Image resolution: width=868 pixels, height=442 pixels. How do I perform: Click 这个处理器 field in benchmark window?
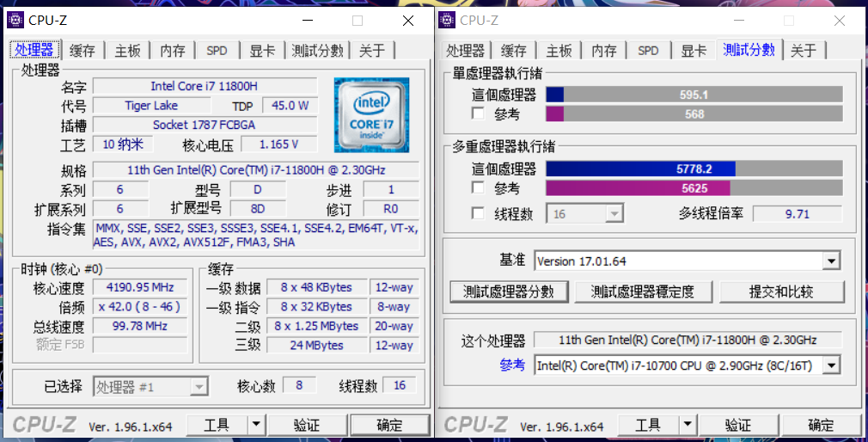pyautogui.click(x=688, y=340)
